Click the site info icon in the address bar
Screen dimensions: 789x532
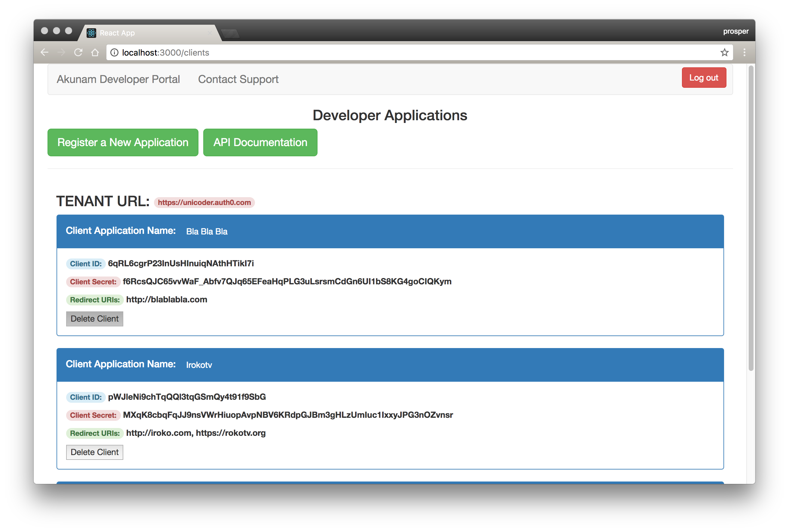(114, 53)
